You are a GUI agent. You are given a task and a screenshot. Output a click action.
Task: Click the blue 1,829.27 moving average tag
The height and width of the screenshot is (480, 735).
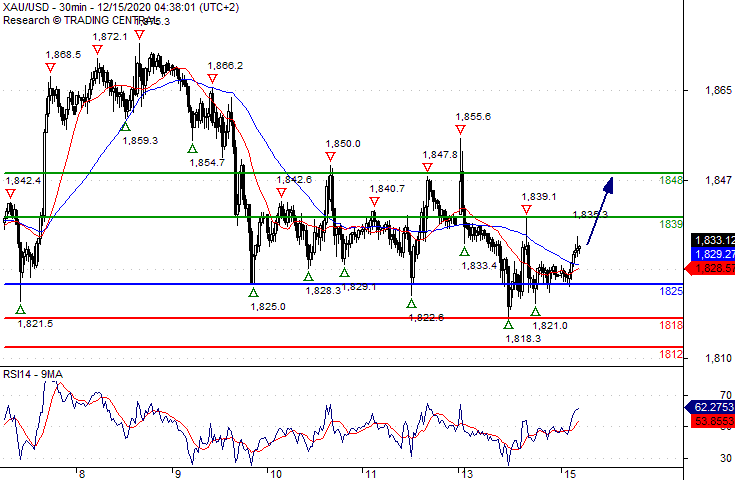pos(713,254)
